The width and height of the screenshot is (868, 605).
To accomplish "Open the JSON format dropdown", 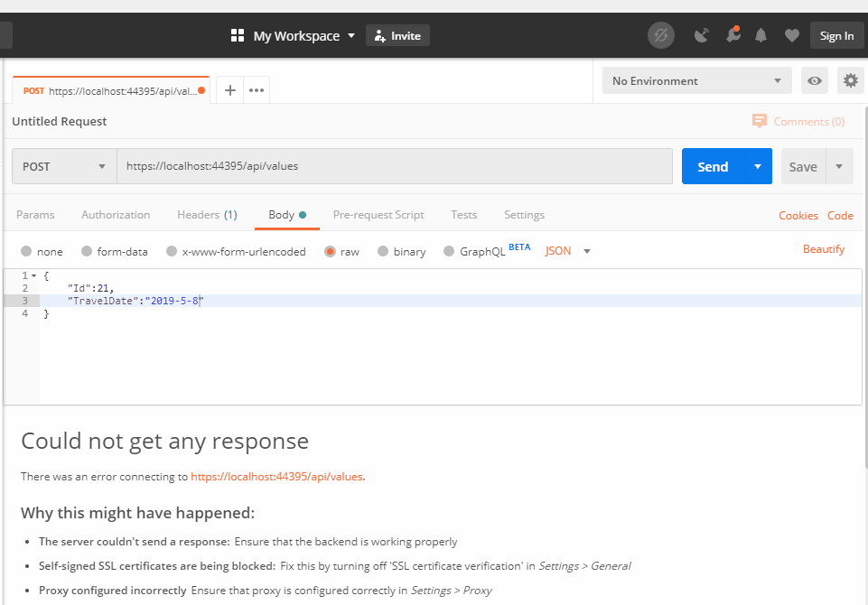I will coord(567,251).
